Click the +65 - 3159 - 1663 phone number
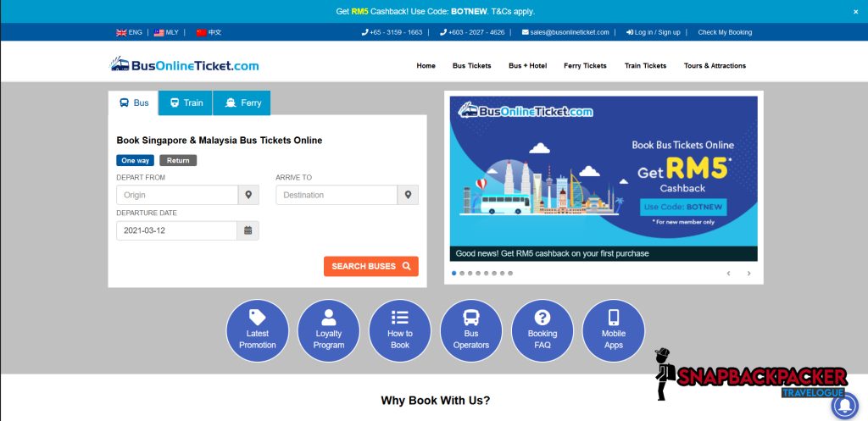The width and height of the screenshot is (868, 421). pyautogui.click(x=392, y=33)
